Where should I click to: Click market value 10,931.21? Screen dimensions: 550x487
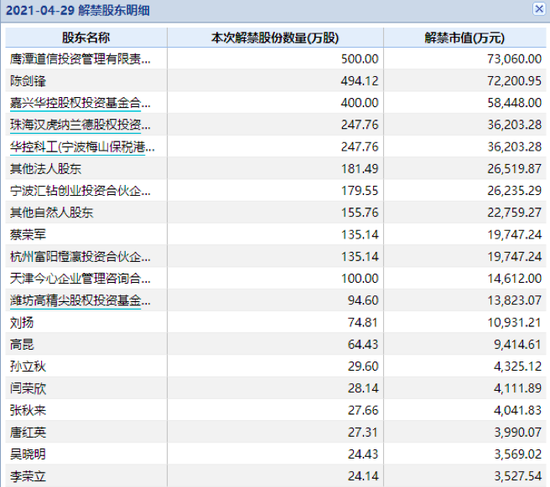[514, 322]
